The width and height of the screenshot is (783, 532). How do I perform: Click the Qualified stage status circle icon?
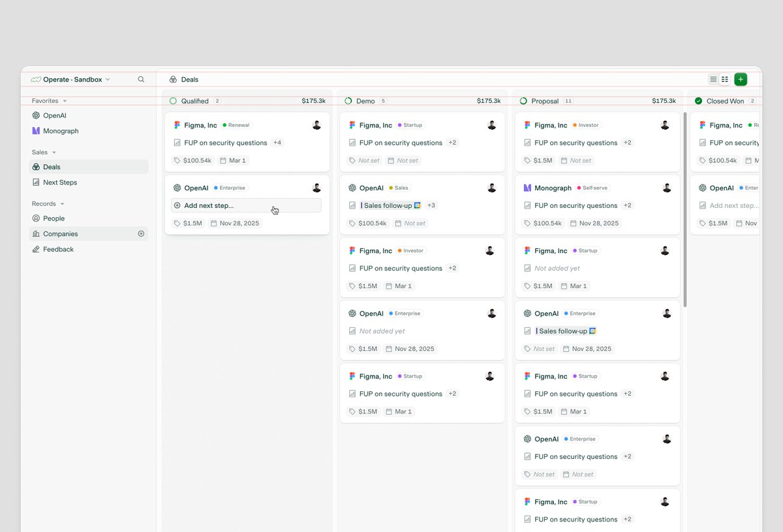173,101
